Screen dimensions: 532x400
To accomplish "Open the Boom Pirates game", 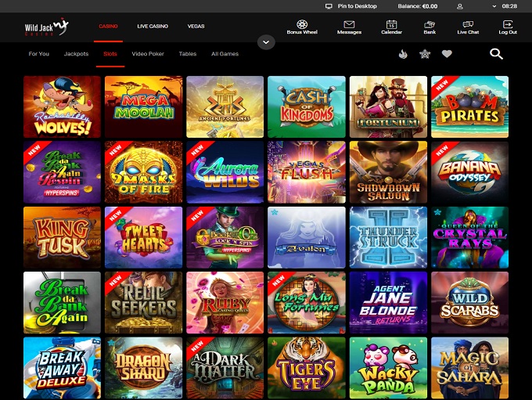I will (x=470, y=106).
